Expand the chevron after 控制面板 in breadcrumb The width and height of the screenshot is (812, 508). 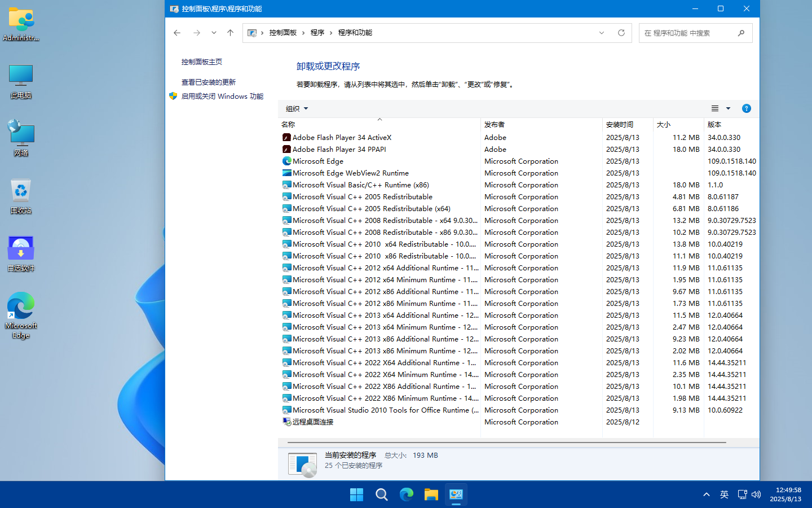tap(304, 33)
